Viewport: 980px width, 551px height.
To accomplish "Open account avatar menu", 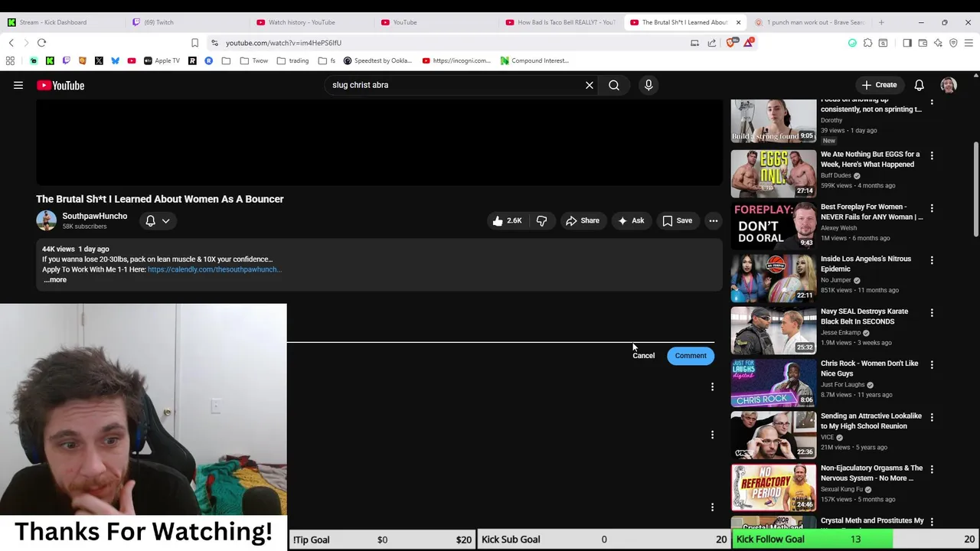I will click(x=949, y=85).
